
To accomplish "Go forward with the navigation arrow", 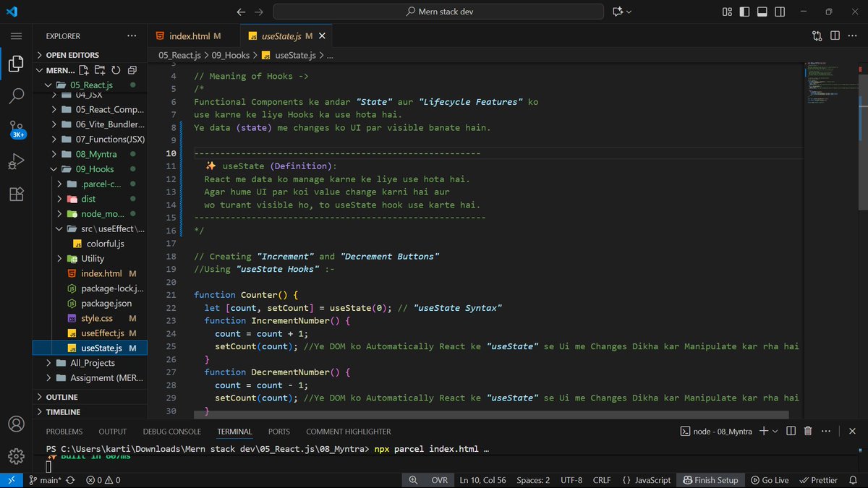I will pos(259,12).
